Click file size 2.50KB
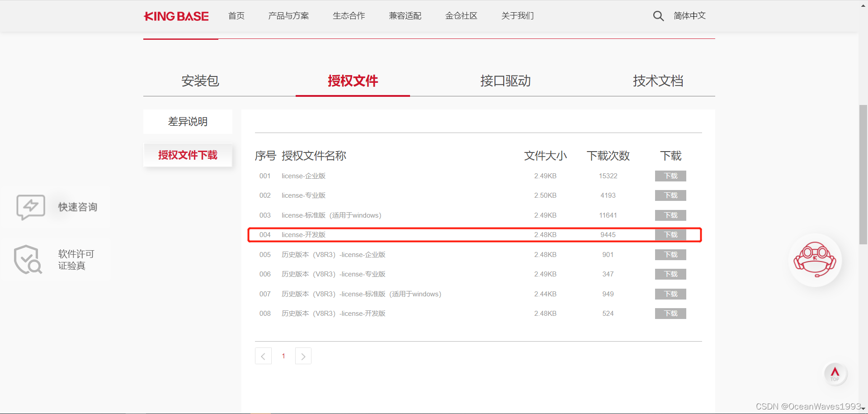Viewport: 868px width, 414px height. (545, 195)
